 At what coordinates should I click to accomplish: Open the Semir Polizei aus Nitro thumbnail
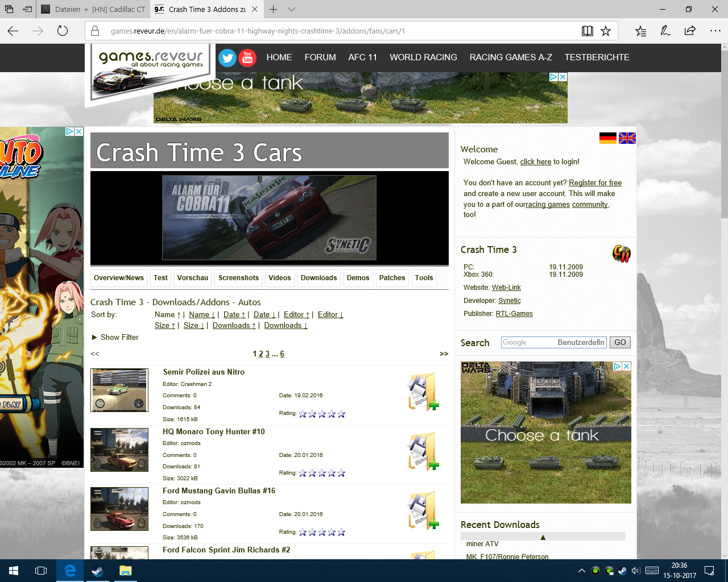coord(119,390)
